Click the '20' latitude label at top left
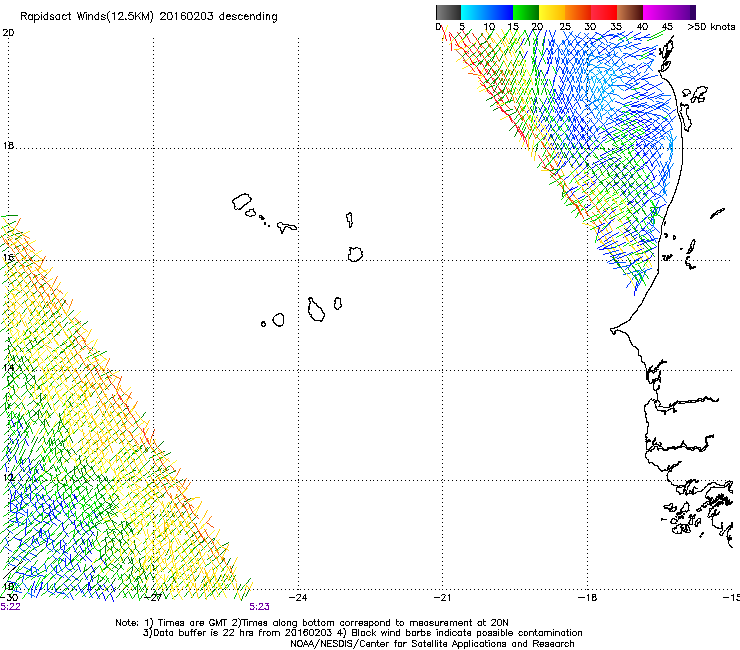The width and height of the screenshot is (740, 650). tap(8, 33)
